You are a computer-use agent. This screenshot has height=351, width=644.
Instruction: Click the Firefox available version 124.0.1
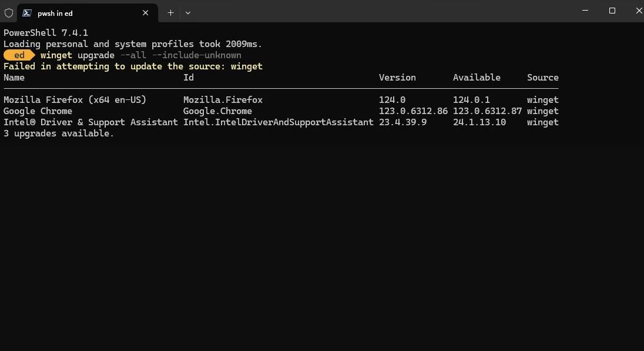click(470, 99)
